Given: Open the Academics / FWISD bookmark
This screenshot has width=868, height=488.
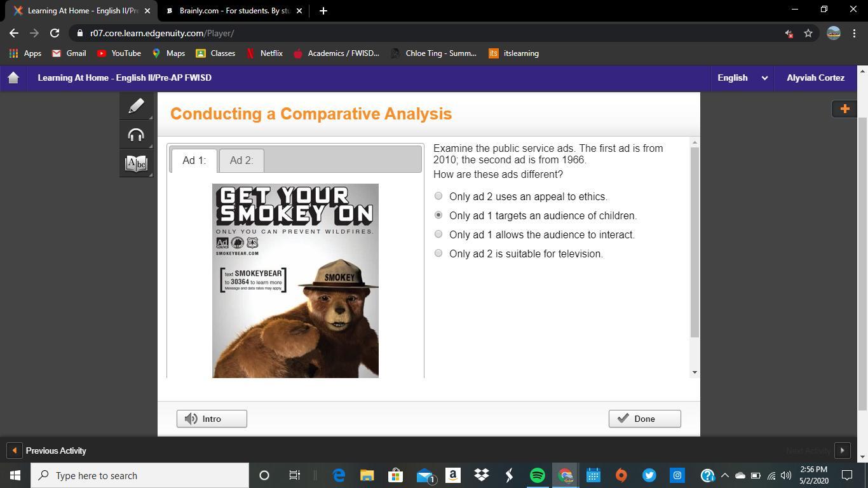Looking at the screenshot, I should [x=336, y=53].
